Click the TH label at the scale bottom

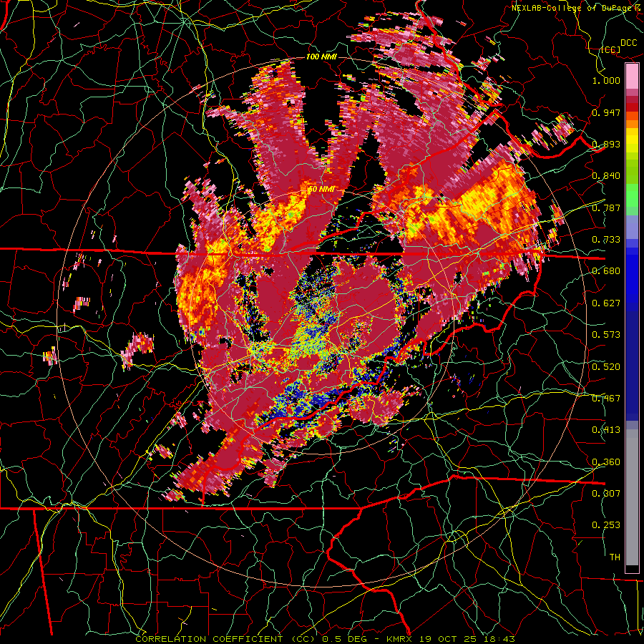coord(615,557)
